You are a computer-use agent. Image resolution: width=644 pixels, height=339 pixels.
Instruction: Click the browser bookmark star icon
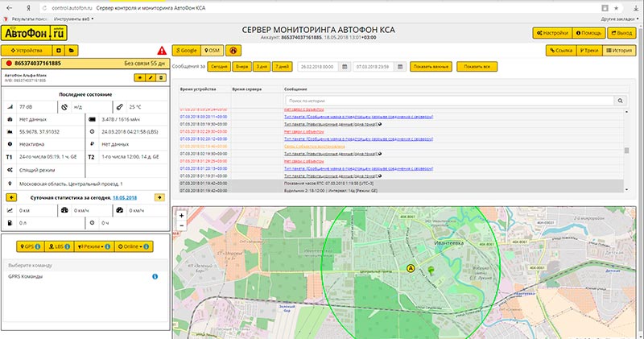[x=616, y=8]
